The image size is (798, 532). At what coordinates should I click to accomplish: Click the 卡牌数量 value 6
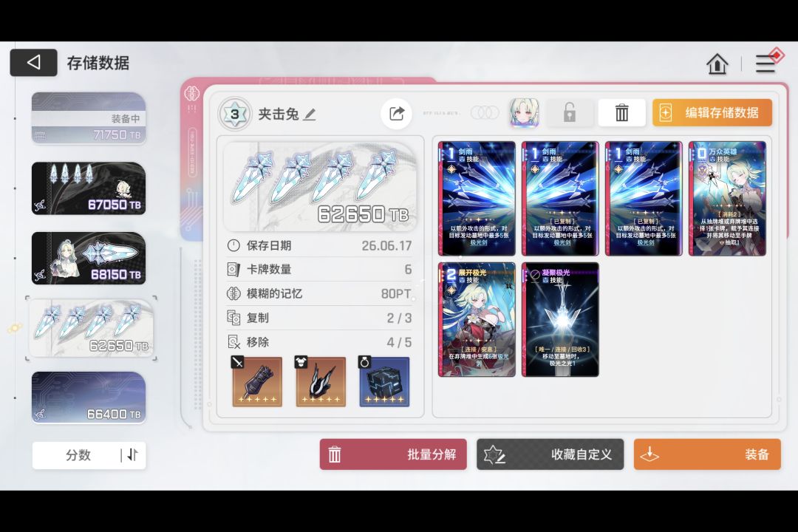(408, 269)
